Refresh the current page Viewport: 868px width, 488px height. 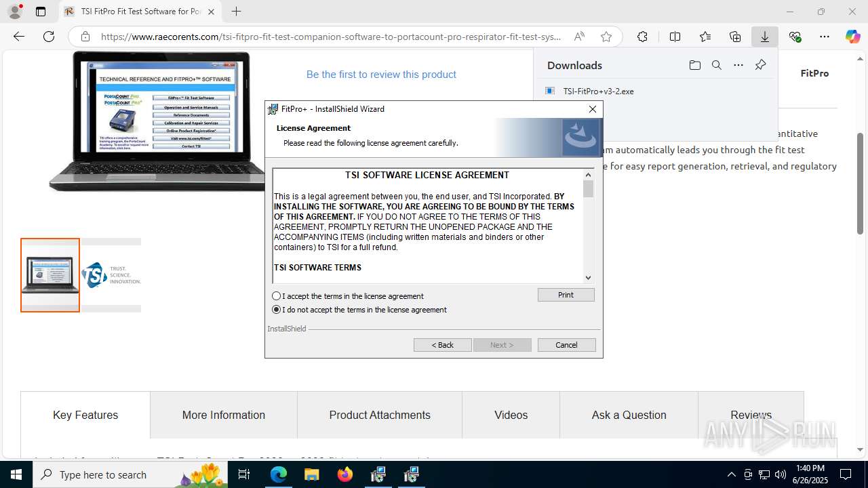(x=49, y=37)
